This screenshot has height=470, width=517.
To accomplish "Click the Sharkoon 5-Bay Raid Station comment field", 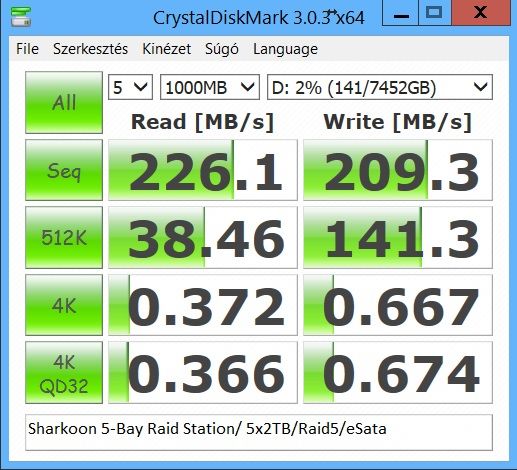I will [259, 432].
